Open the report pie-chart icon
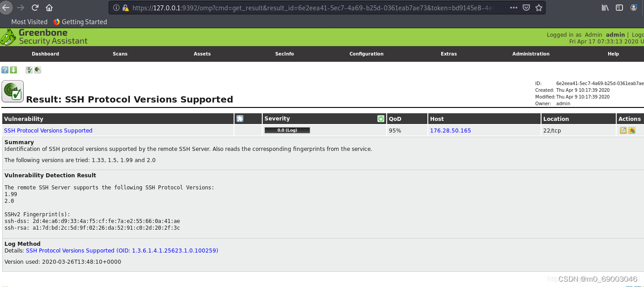 [x=38, y=70]
